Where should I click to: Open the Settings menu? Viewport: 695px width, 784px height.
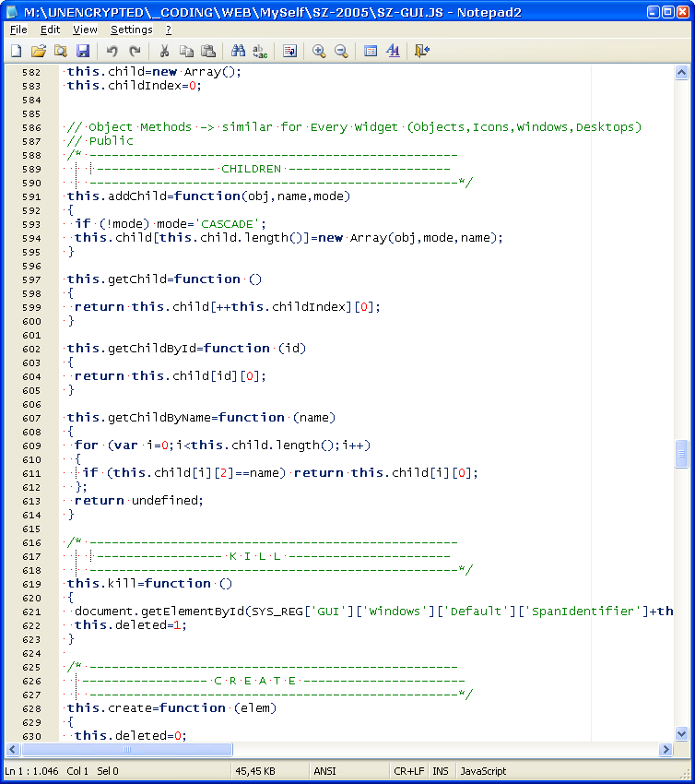132,30
